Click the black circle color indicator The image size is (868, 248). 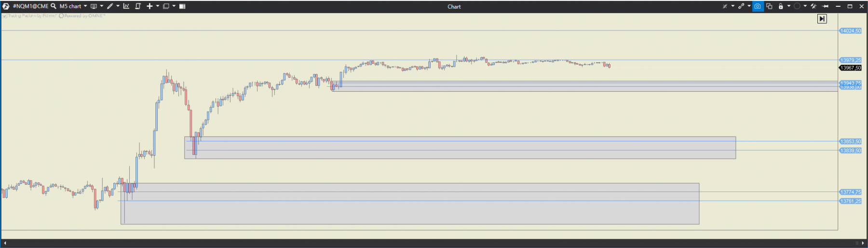click(x=797, y=6)
